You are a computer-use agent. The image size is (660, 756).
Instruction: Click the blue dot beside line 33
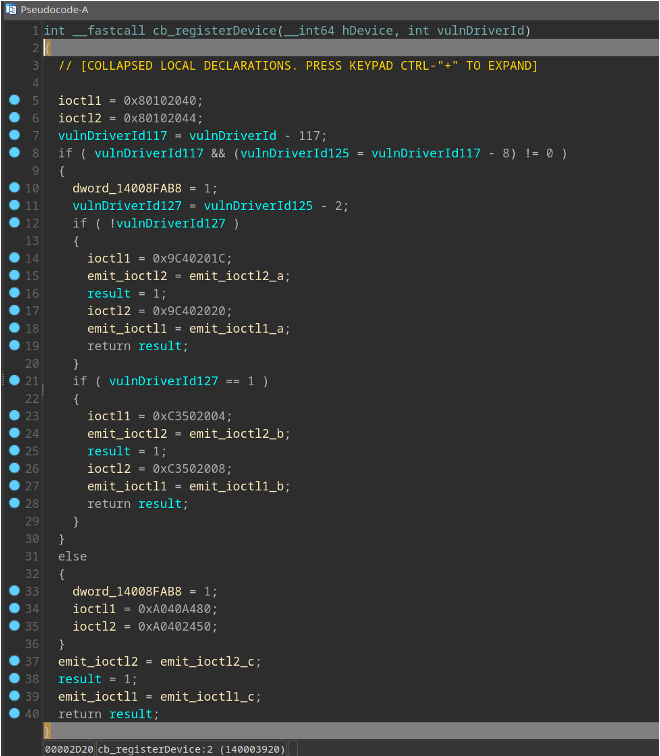pos(14,591)
